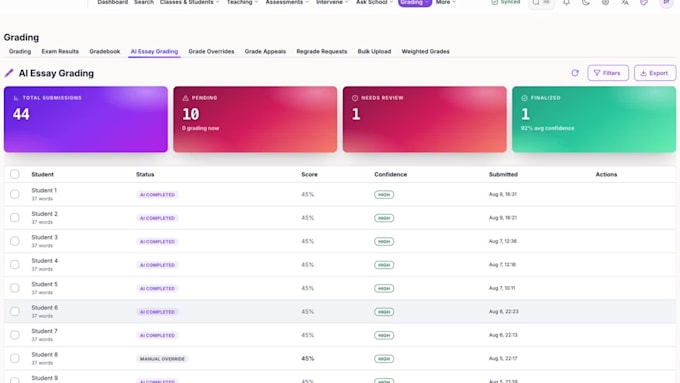Click AI Completed badge for Student 4
This screenshot has height=383, width=680.
pyautogui.click(x=157, y=265)
